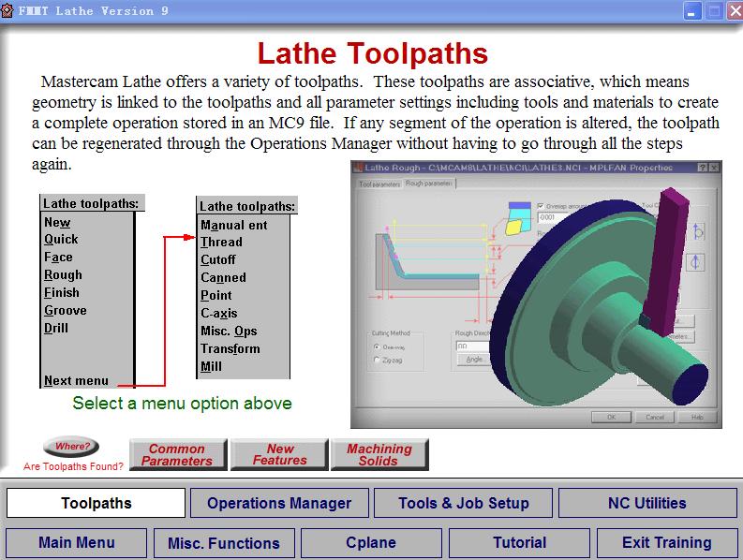The height and width of the screenshot is (560, 743).
Task: Select Canned toolpath option
Action: click(x=223, y=277)
